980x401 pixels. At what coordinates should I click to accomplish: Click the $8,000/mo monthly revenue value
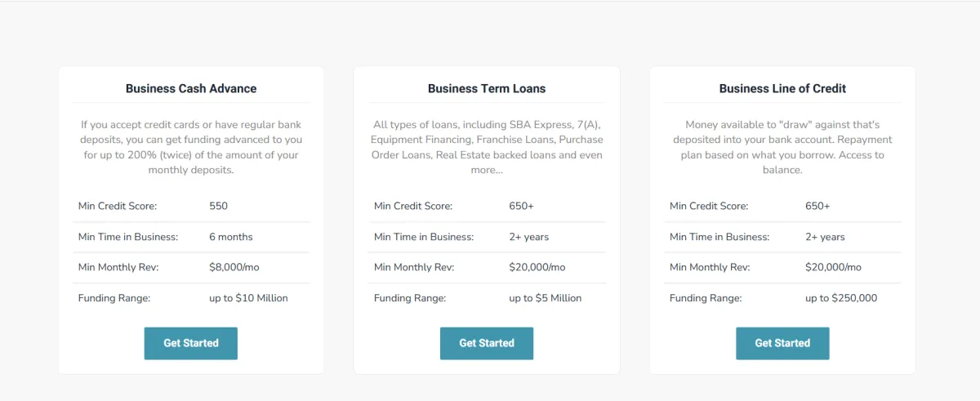click(234, 267)
